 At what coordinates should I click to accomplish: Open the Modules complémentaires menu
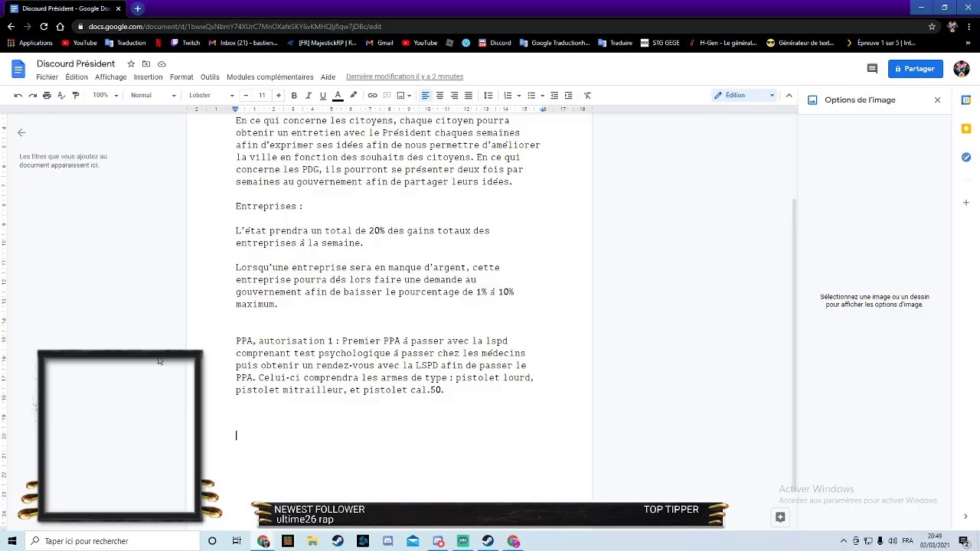270,77
